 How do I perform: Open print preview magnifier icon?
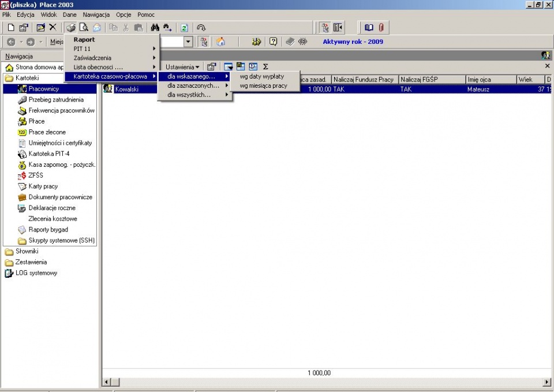pyautogui.click(x=84, y=28)
